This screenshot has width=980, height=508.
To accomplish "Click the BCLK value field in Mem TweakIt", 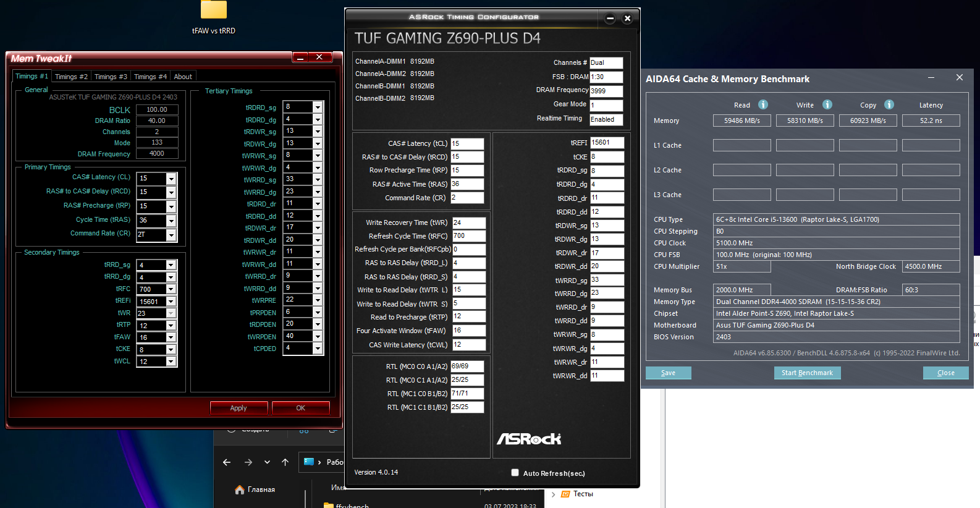I will click(x=157, y=109).
